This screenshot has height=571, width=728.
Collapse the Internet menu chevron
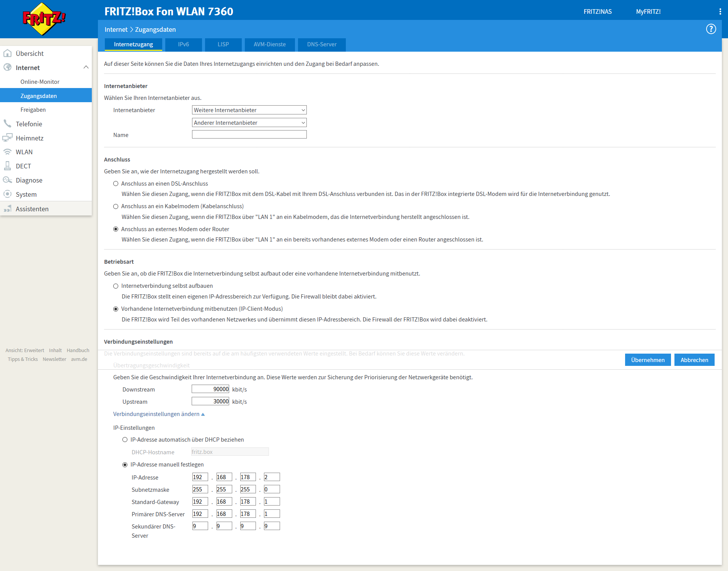pyautogui.click(x=86, y=67)
